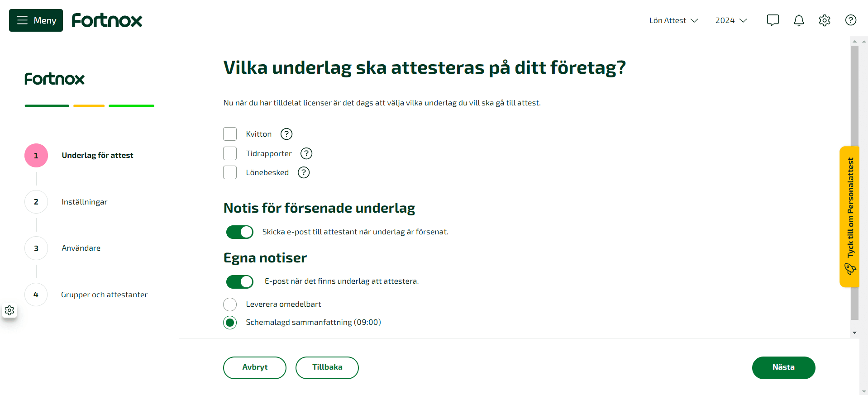
Task: Check the Tidrapporter checkbox
Action: (x=230, y=153)
